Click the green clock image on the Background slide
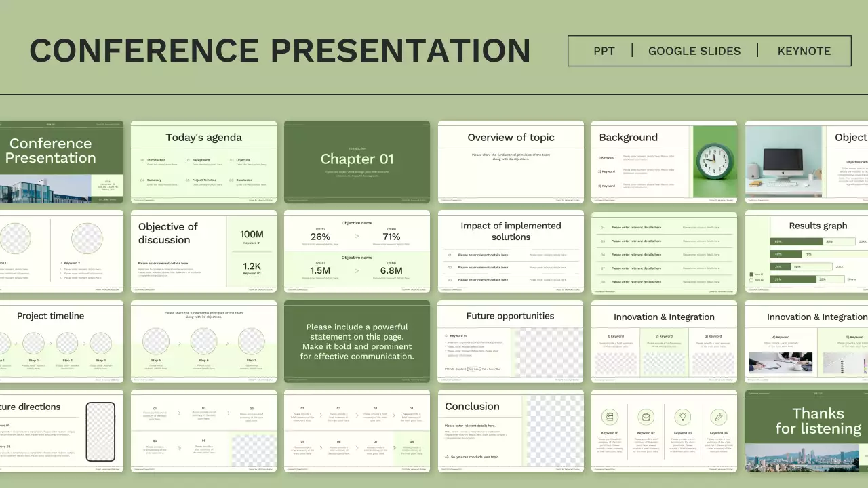This screenshot has height=488, width=868. 714,163
